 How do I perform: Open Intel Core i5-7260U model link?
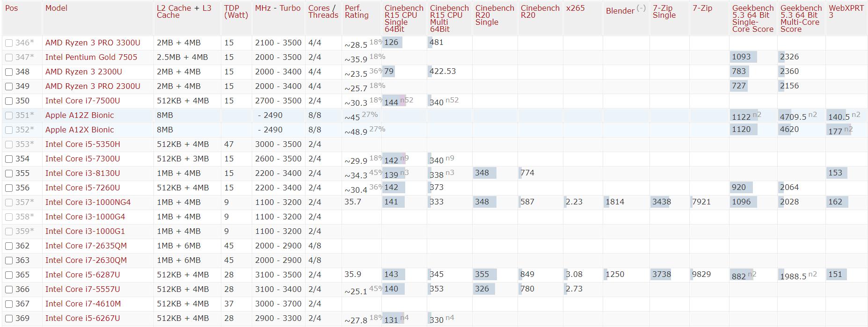(83, 188)
